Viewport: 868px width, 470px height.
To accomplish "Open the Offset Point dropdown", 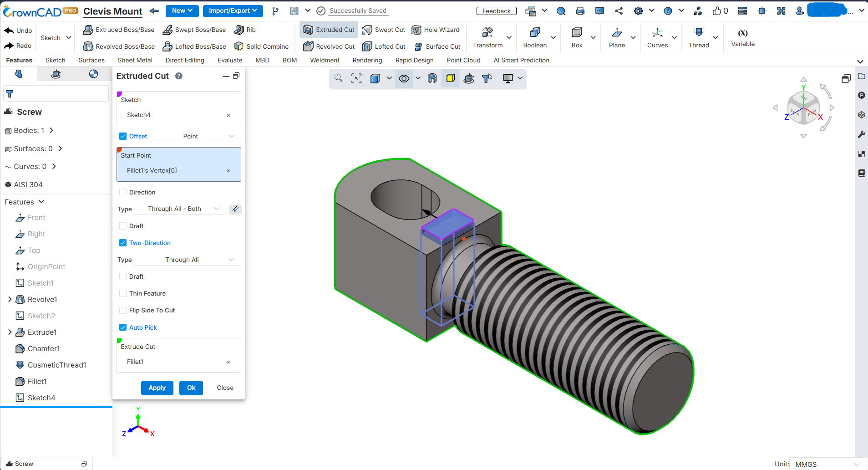I will click(x=195, y=136).
